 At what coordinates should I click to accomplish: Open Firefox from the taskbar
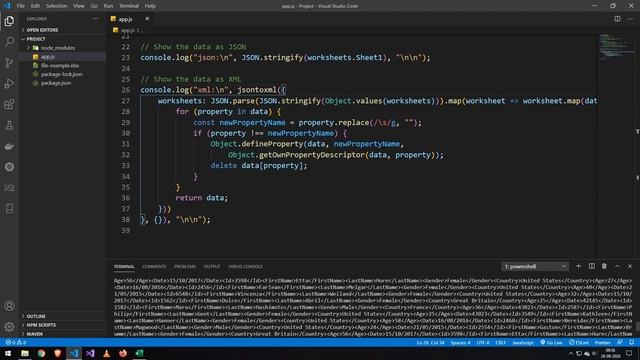123,353
